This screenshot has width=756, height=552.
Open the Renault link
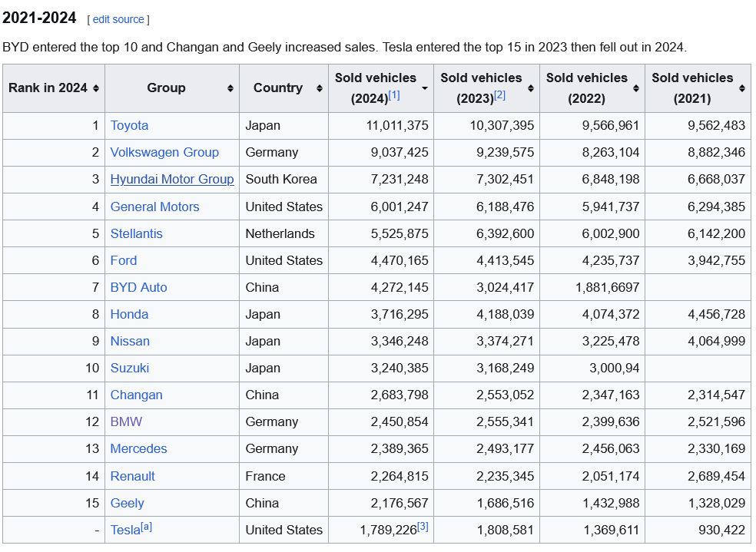pos(133,476)
